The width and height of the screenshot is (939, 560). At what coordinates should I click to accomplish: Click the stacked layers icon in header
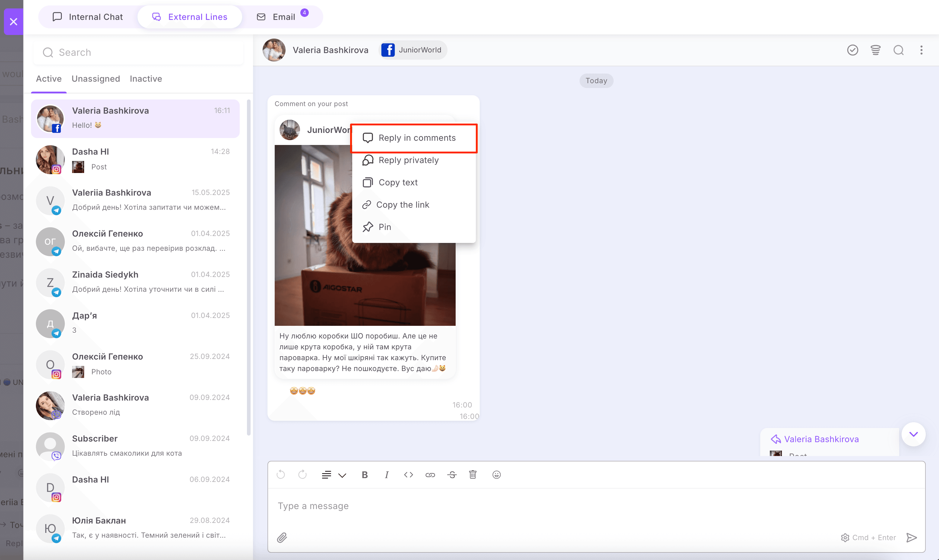(x=876, y=50)
